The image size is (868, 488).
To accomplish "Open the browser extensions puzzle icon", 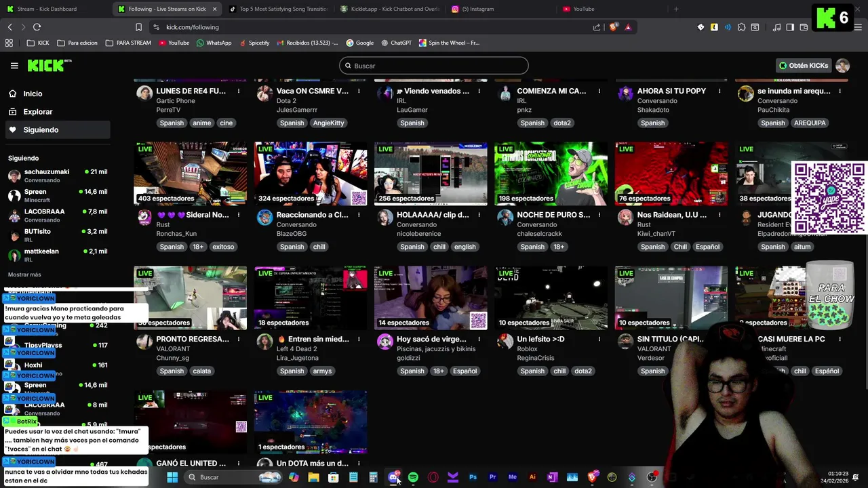I will click(741, 27).
